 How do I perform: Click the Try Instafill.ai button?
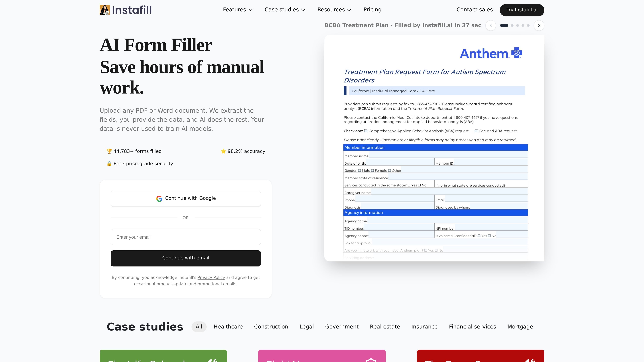click(522, 10)
